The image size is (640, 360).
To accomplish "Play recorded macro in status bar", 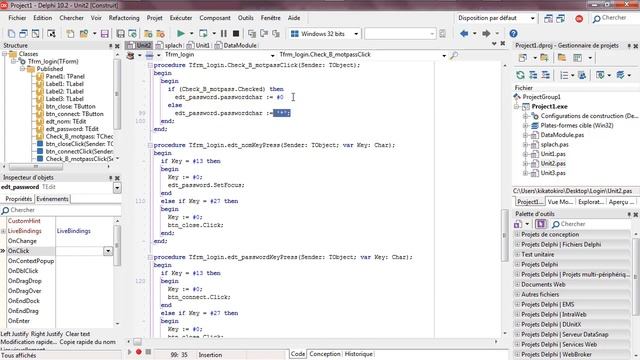I will coord(130,351).
